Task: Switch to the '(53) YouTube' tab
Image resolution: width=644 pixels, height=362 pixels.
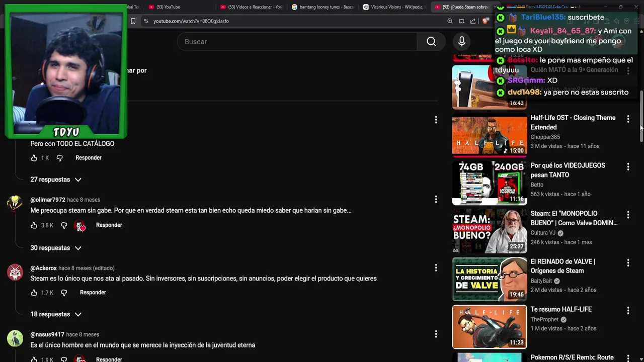Action: click(x=168, y=7)
